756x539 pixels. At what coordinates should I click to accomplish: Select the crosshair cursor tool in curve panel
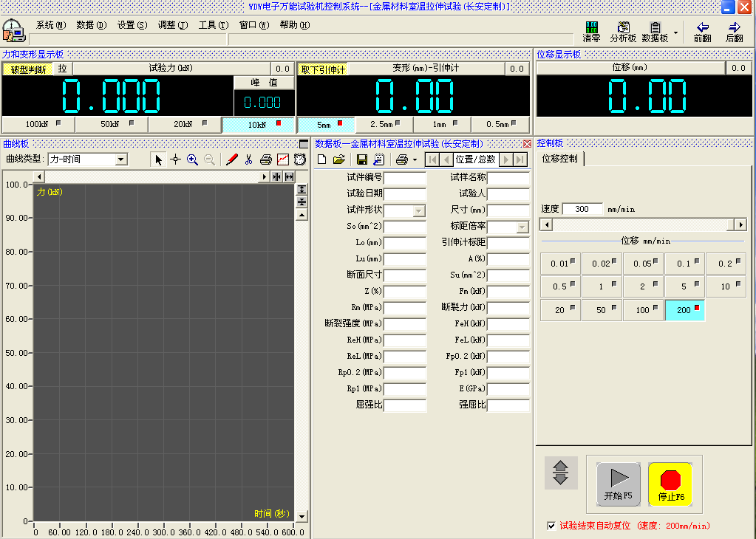point(175,159)
